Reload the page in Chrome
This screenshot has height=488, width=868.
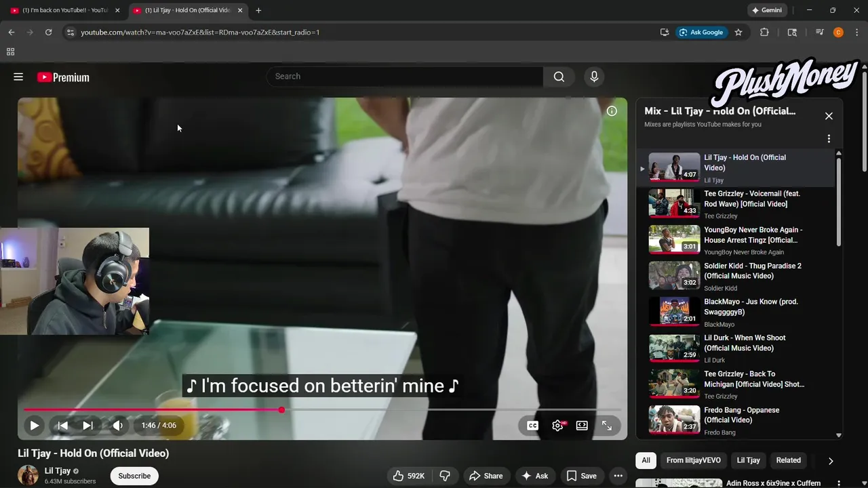pos(48,32)
